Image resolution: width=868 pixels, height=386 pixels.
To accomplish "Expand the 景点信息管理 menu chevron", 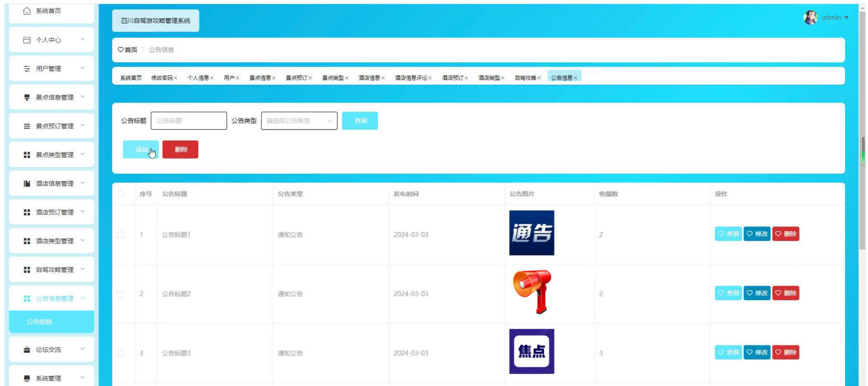I will 82,97.
